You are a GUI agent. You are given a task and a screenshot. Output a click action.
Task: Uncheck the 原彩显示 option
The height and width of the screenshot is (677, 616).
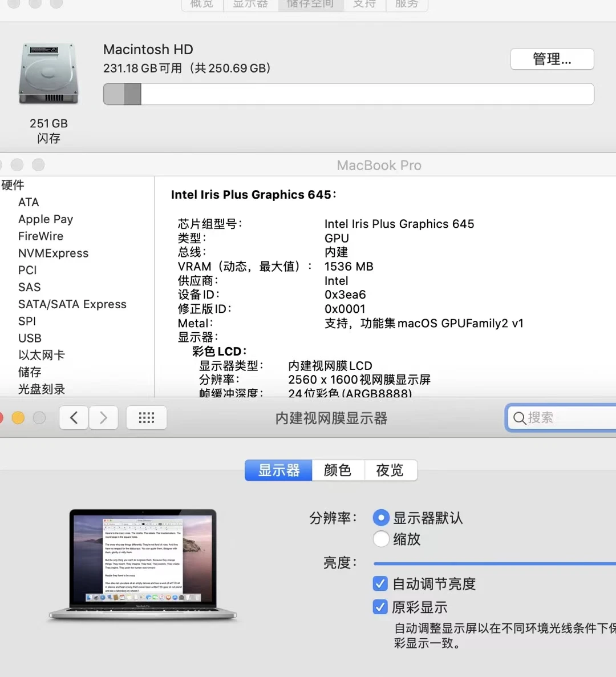pyautogui.click(x=380, y=607)
